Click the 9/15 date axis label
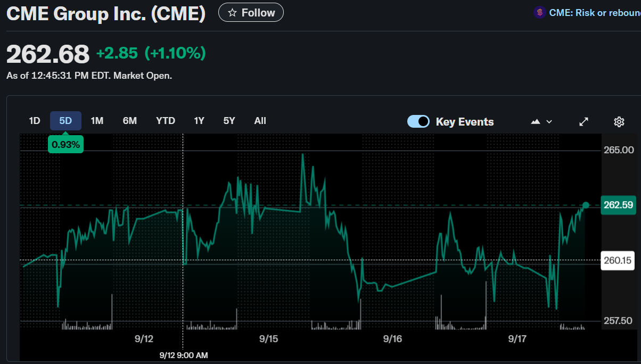 tap(269, 339)
